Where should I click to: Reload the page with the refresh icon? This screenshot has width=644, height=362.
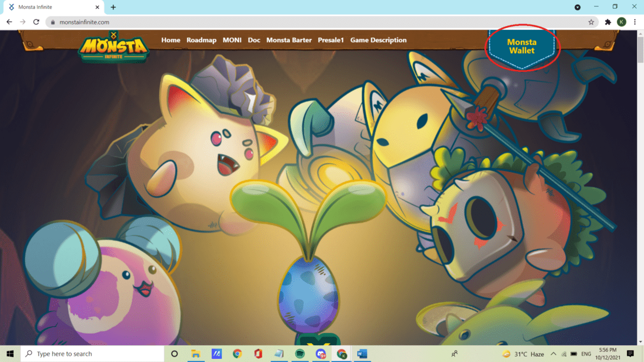point(36,22)
